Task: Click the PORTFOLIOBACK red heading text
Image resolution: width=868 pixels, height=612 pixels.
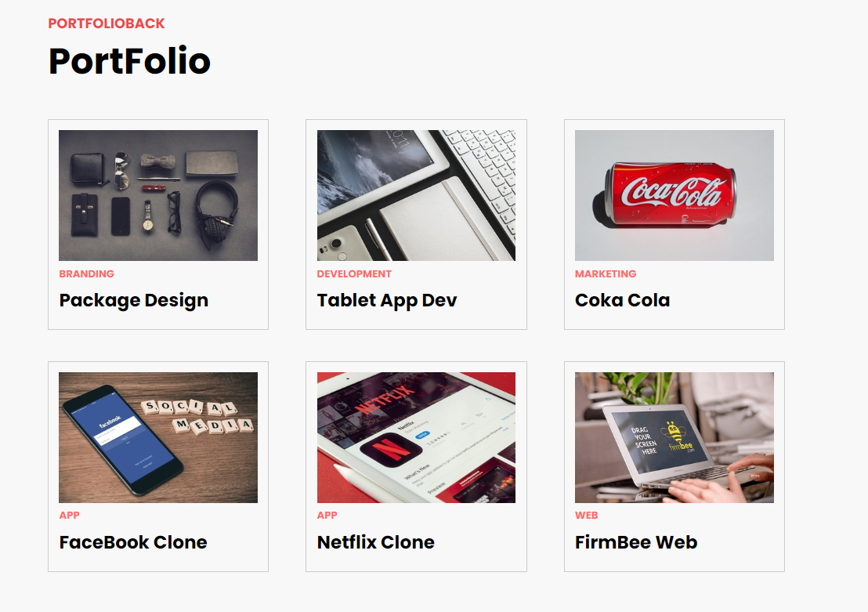Action: pyautogui.click(x=107, y=24)
